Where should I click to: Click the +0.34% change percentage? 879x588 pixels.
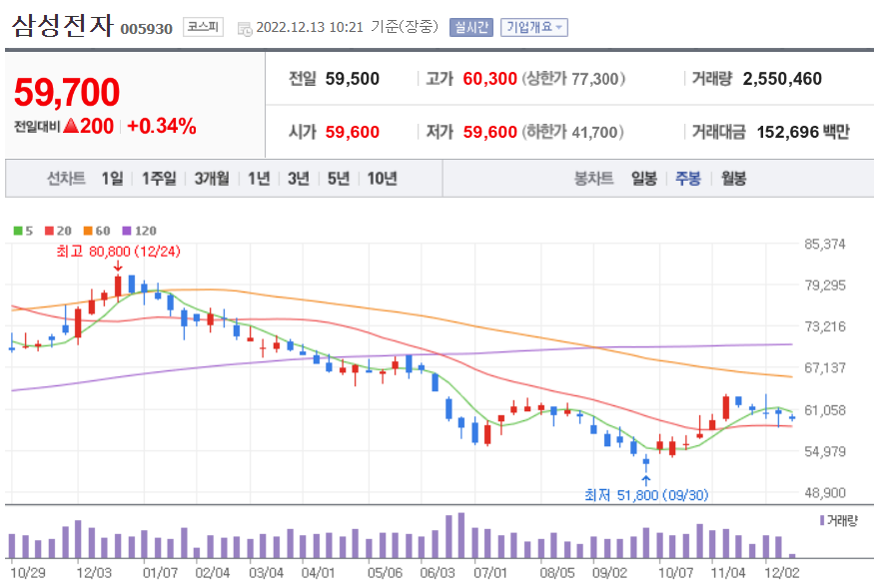point(162,126)
